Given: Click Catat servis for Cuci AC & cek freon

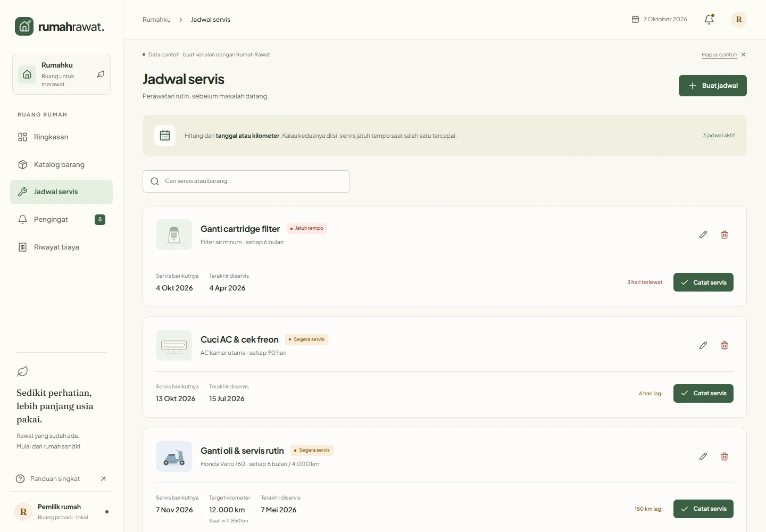Looking at the screenshot, I should [x=703, y=393].
